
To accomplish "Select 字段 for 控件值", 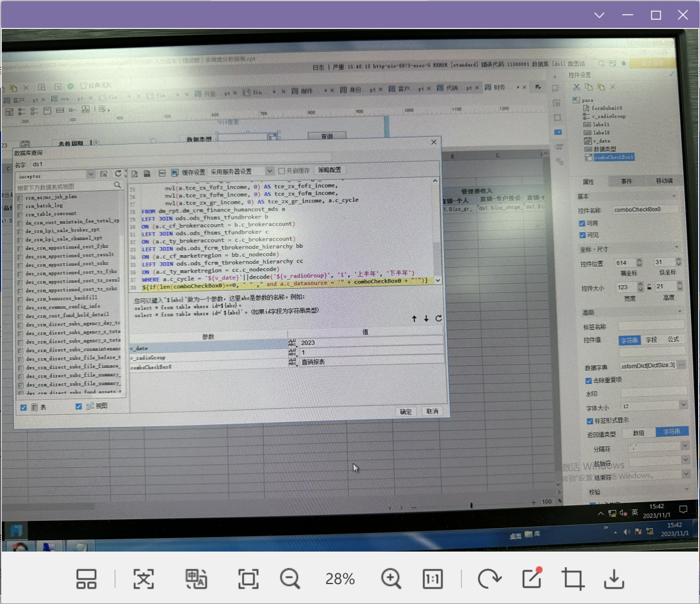I will click(651, 339).
